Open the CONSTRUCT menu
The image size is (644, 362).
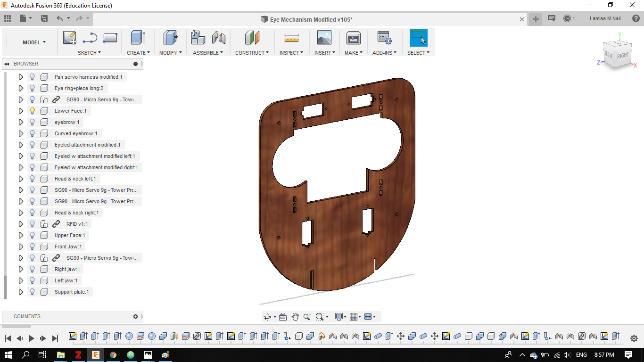[x=252, y=53]
